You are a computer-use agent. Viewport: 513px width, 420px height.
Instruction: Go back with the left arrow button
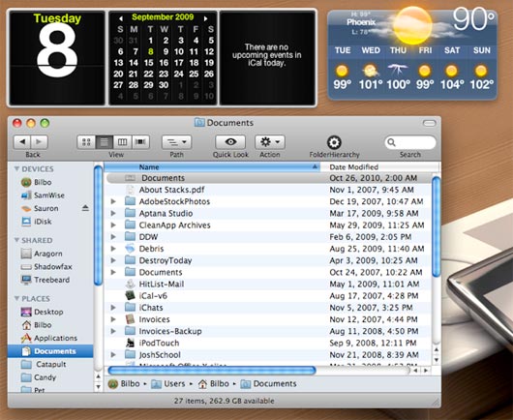click(x=22, y=142)
